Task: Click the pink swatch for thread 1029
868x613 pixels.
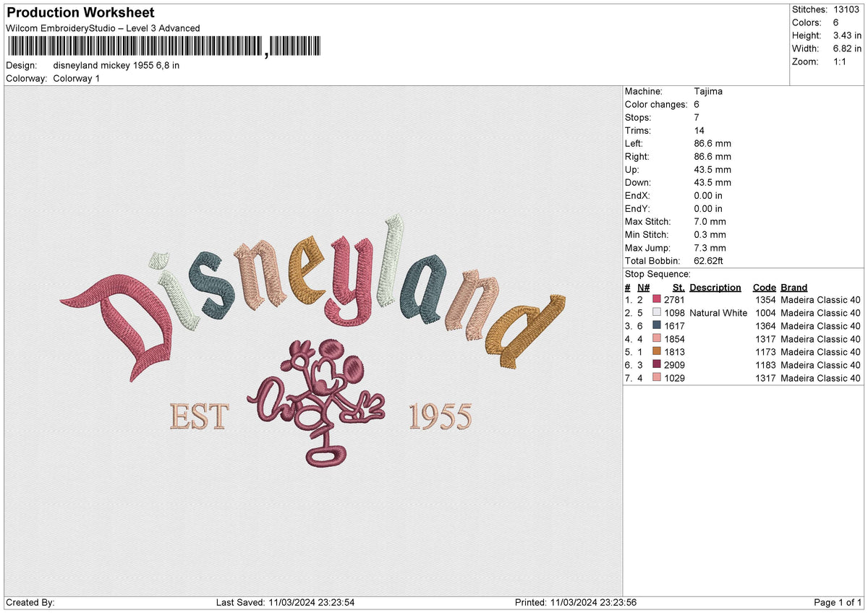Action: (x=657, y=378)
